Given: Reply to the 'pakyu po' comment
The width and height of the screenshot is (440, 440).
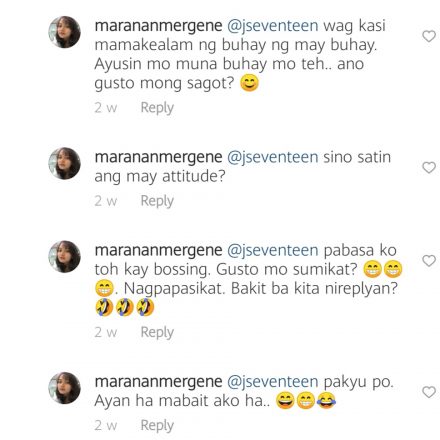Looking at the screenshot, I should click(157, 426).
